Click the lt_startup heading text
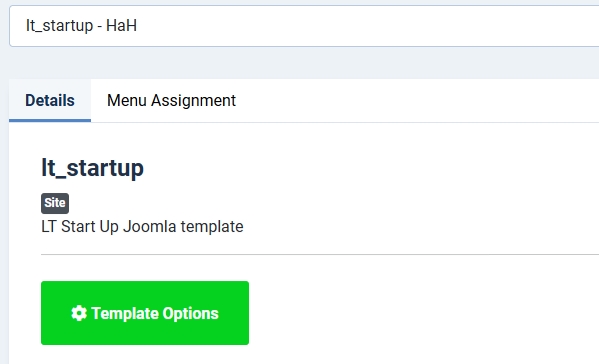Viewport: 599px width, 364px height. point(92,168)
